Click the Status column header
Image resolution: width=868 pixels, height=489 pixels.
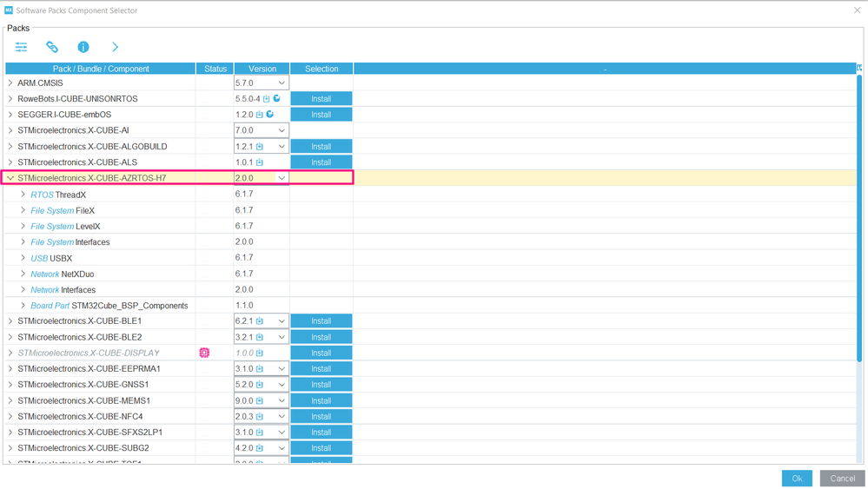point(215,69)
